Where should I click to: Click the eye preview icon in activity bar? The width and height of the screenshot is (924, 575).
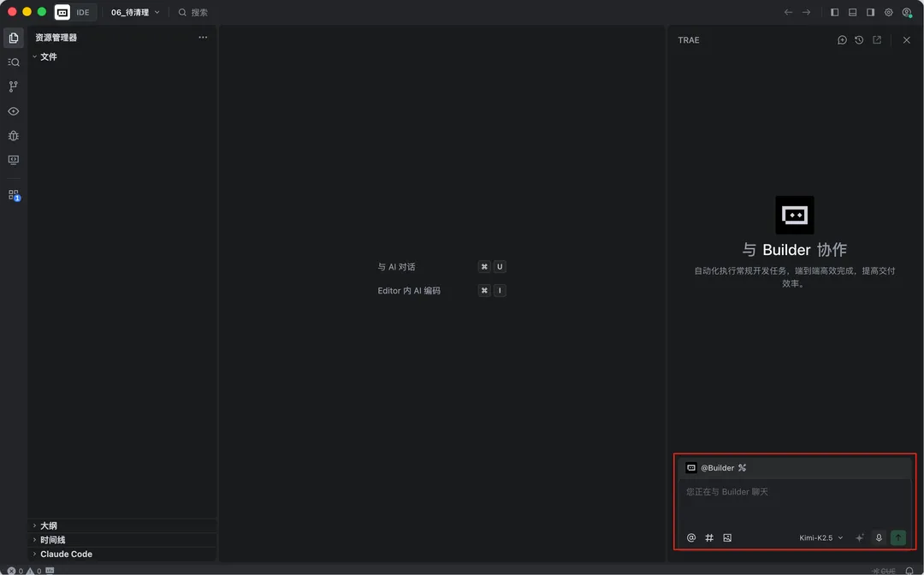coord(14,111)
